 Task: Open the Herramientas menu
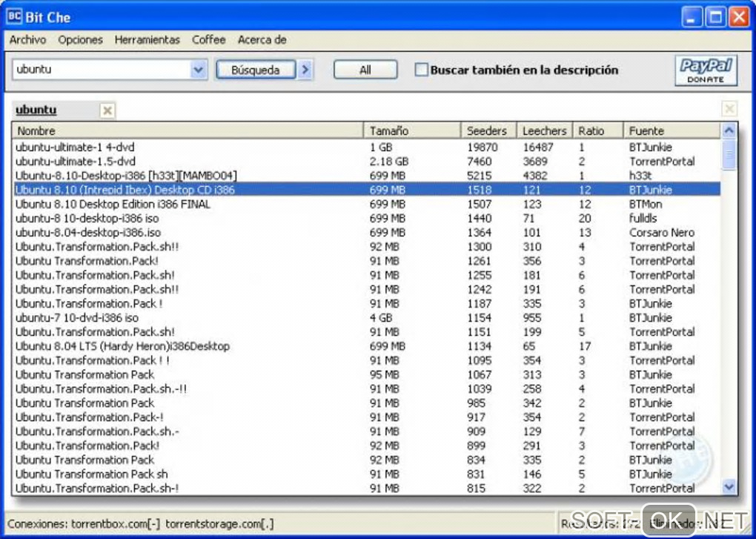[x=147, y=39]
